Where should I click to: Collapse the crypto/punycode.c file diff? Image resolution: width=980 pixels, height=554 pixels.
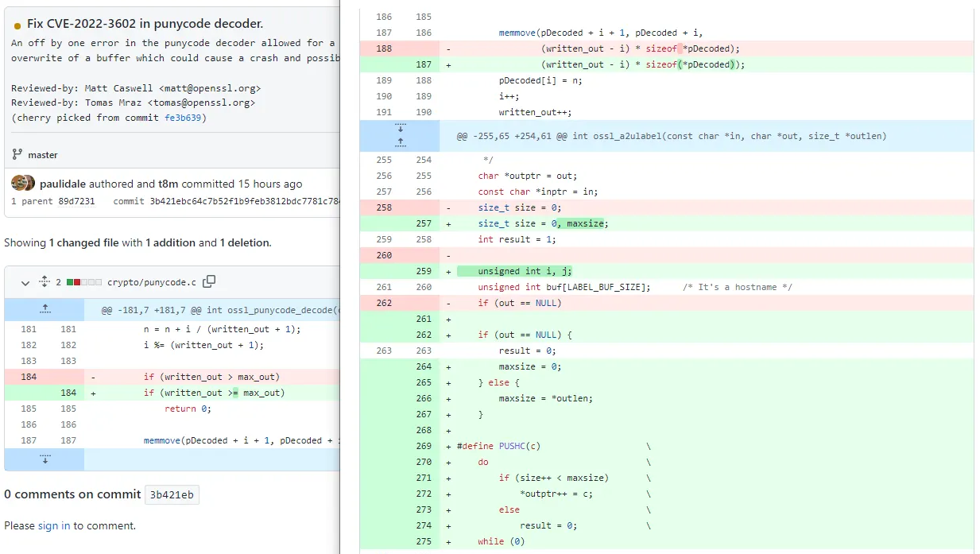click(x=25, y=282)
